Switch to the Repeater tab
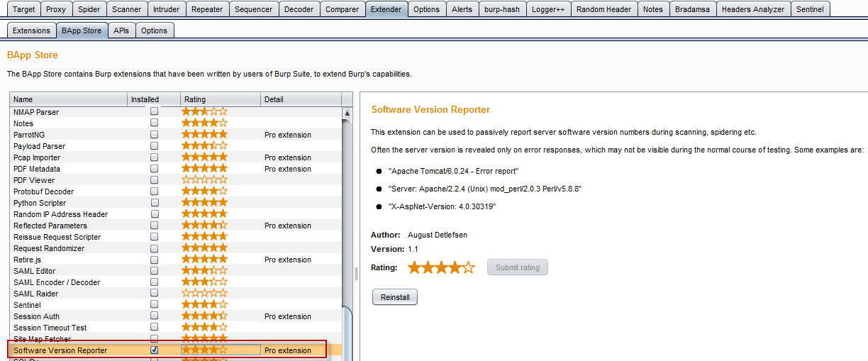 pyautogui.click(x=207, y=9)
